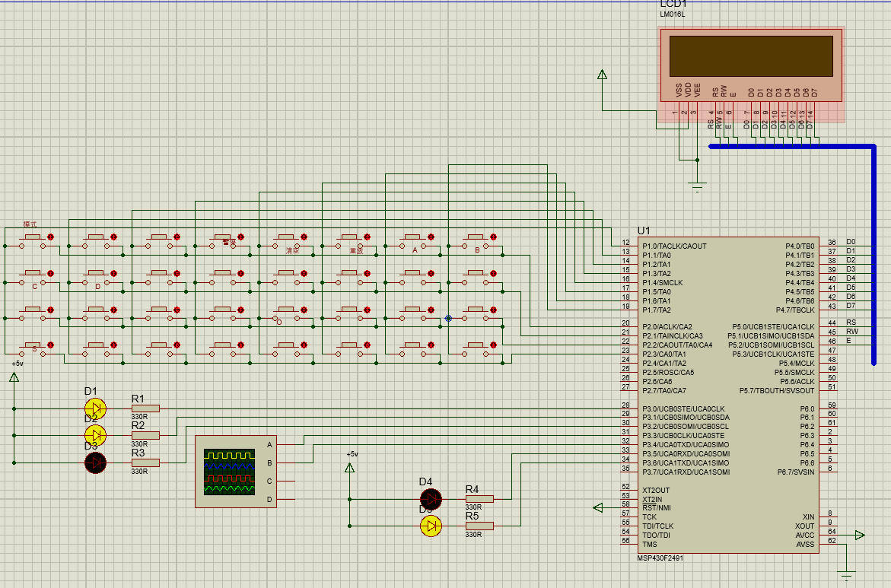Viewport: 891px width, 588px height.
Task: Toggle the red latch on the A key
Action: [x=431, y=237]
